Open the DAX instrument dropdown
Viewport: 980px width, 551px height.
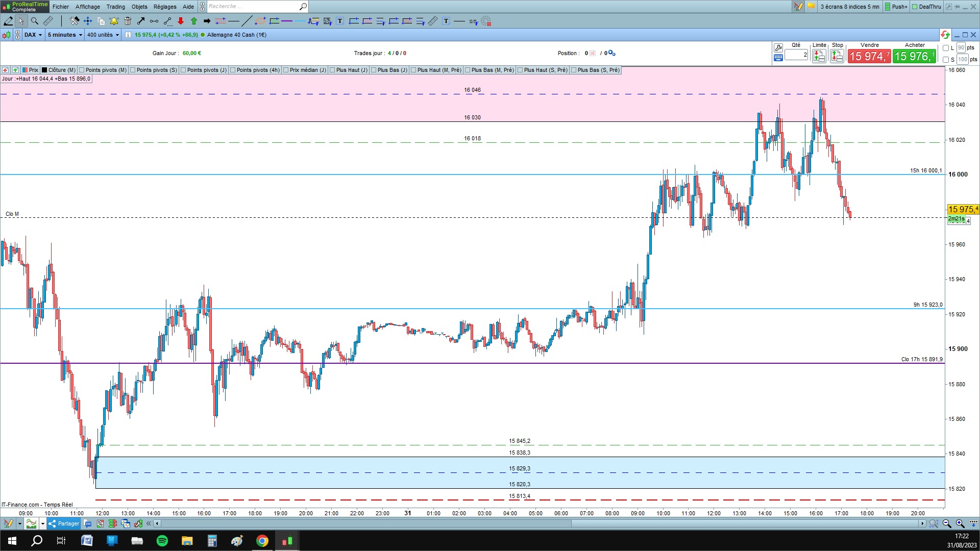point(33,35)
